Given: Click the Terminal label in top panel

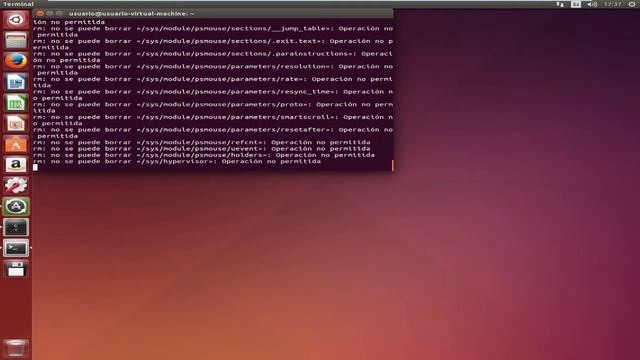Looking at the screenshot, I should [18, 4].
